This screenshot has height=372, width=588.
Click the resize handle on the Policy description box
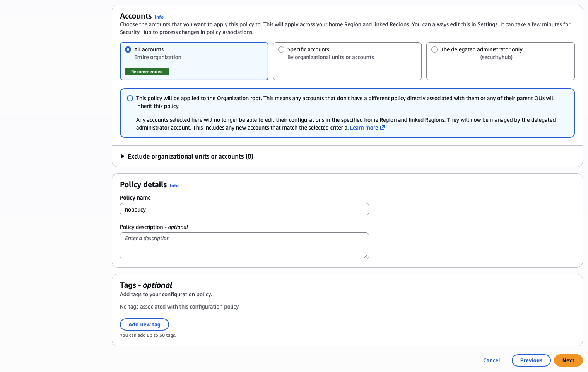point(366,256)
